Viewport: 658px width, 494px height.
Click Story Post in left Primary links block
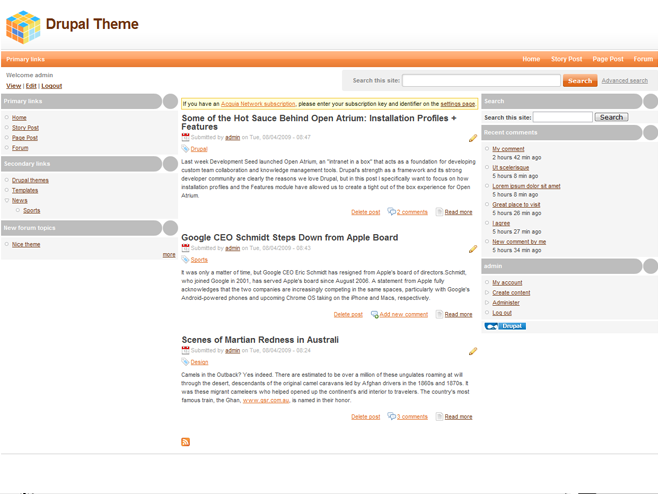click(x=25, y=128)
